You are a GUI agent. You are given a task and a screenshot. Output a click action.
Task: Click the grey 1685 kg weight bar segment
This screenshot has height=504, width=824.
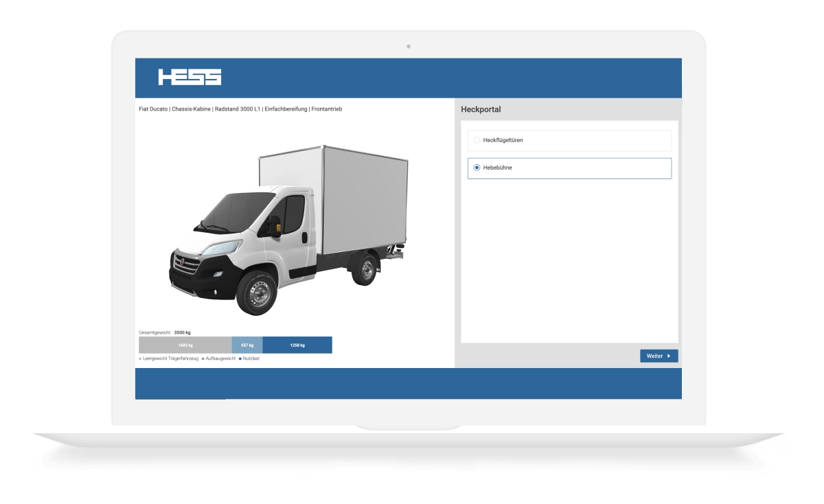click(185, 345)
